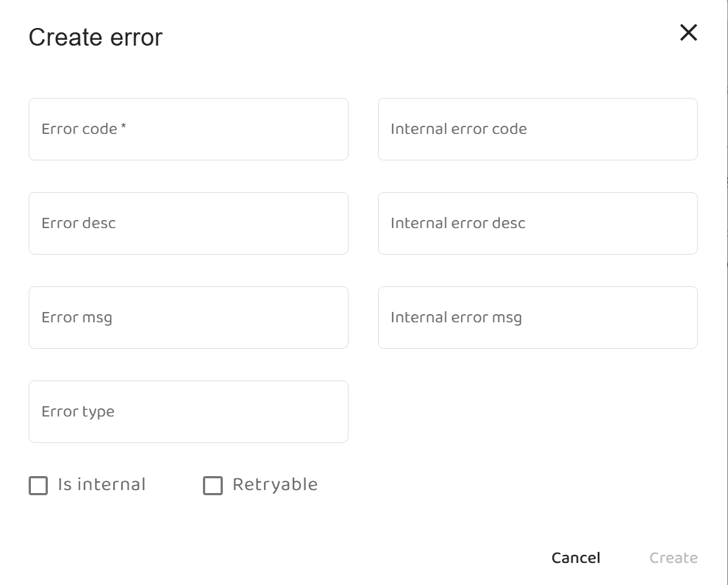Image resolution: width=728 pixels, height=585 pixels.
Task: Select the Error msg input box
Action: pyautogui.click(x=188, y=317)
